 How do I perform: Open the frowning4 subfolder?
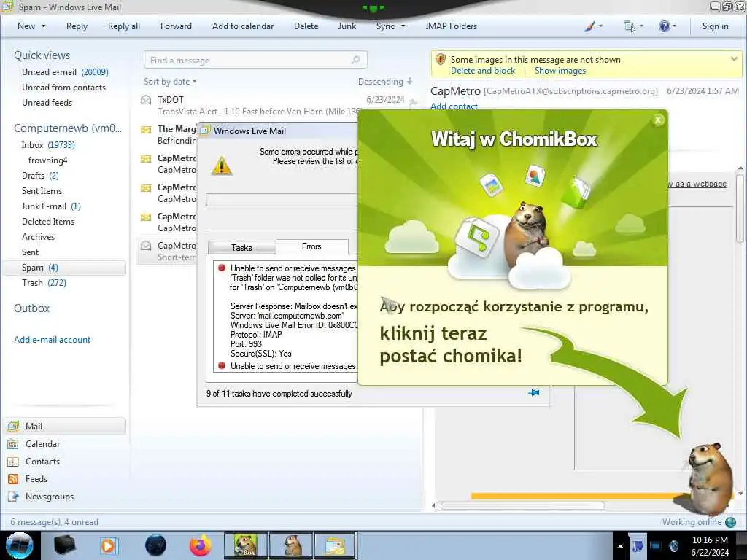click(47, 160)
